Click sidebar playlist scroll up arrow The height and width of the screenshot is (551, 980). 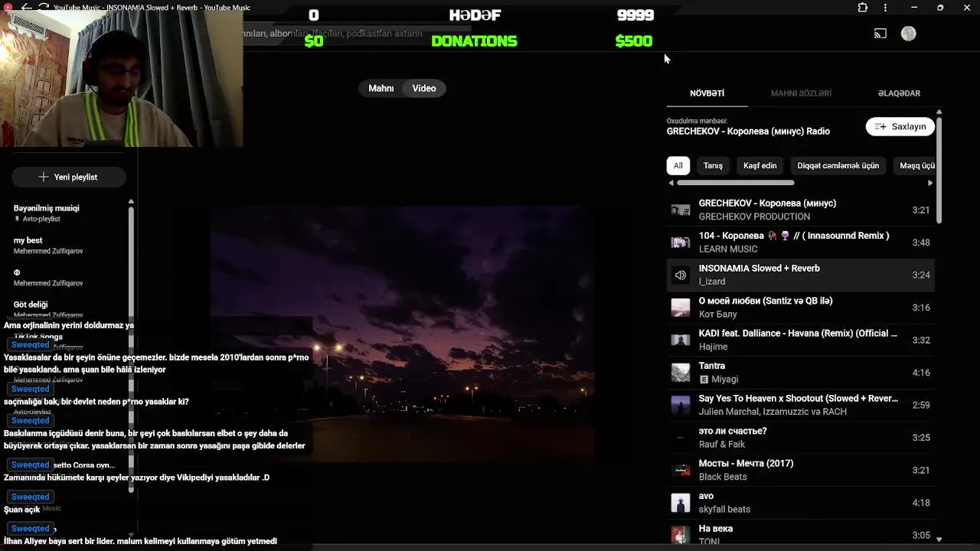[x=131, y=202]
